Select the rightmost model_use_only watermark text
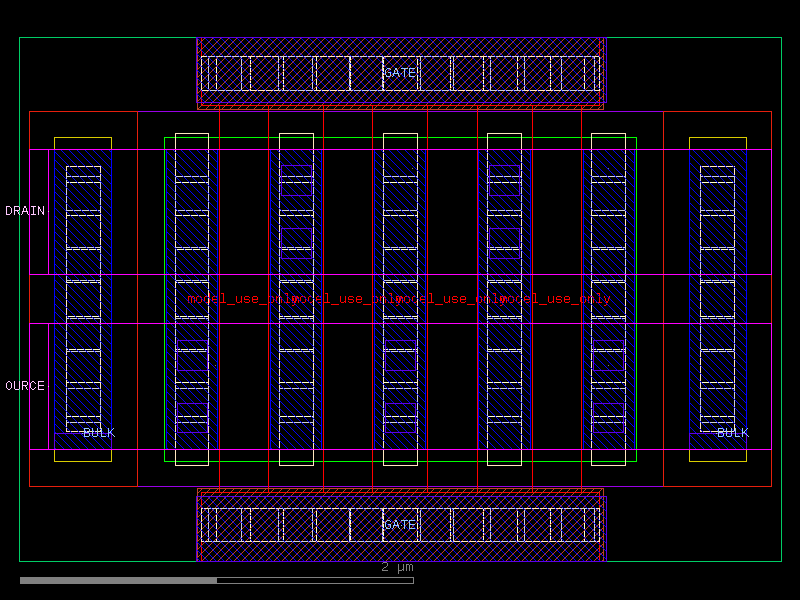Image resolution: width=800 pixels, height=600 pixels. click(555, 297)
